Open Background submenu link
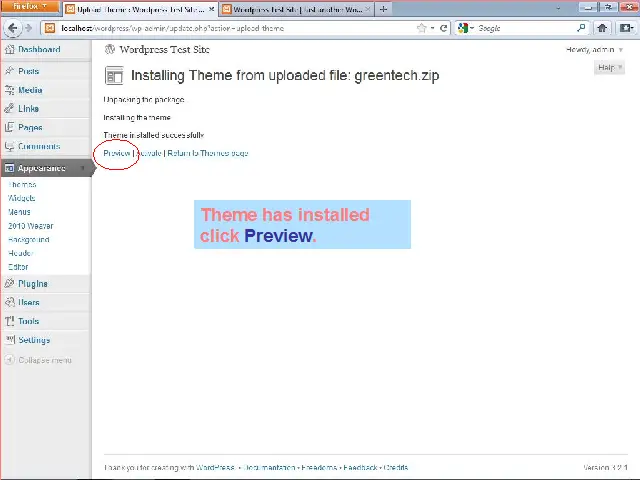The image size is (640, 480). [x=29, y=239]
